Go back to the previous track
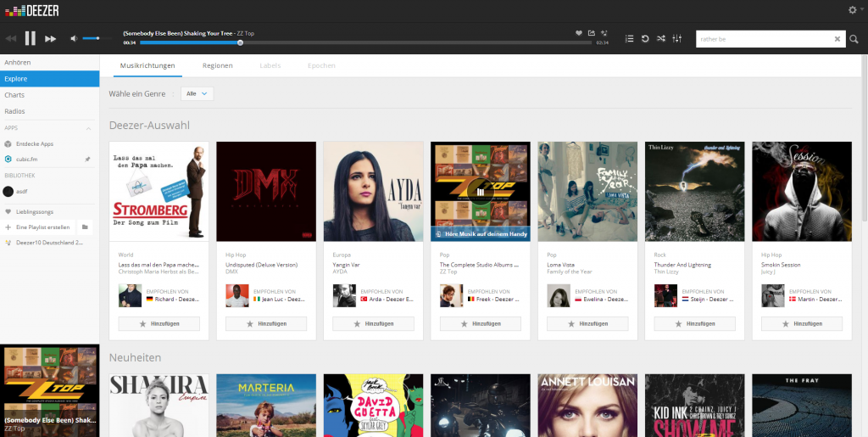 click(10, 39)
